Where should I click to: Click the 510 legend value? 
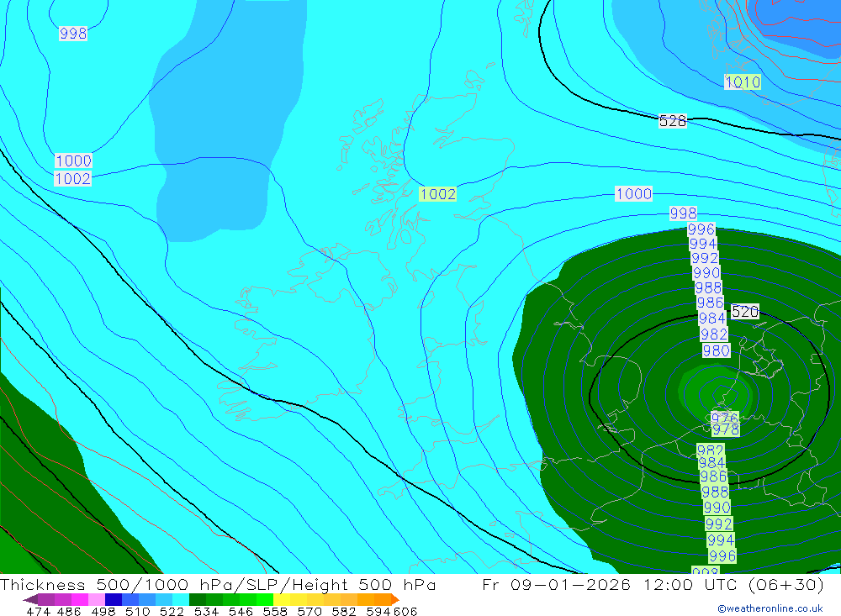point(138,611)
